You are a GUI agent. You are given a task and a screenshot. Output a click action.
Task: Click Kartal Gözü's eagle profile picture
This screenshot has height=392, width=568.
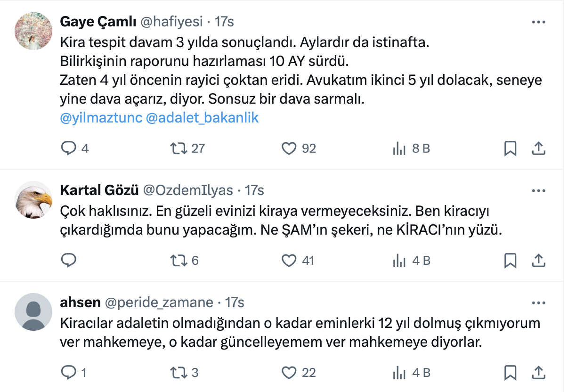coord(33,200)
